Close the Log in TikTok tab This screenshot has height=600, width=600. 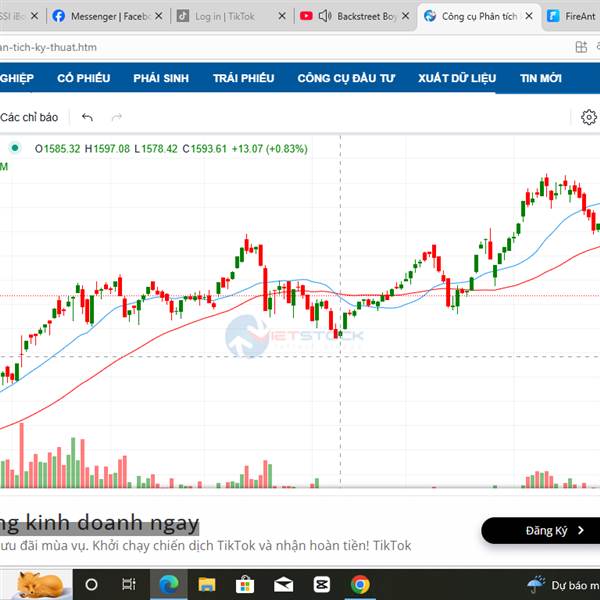pyautogui.click(x=282, y=16)
